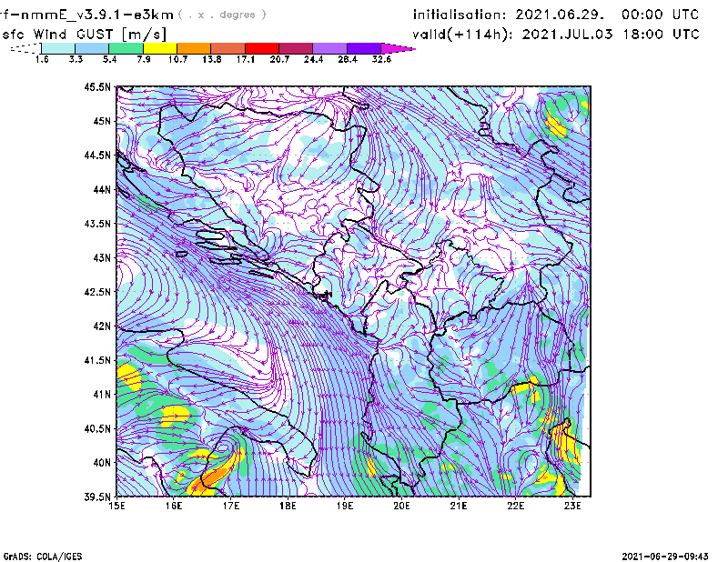Click the 43N latitude label
This screenshot has height=562, width=728.
pyautogui.click(x=102, y=257)
